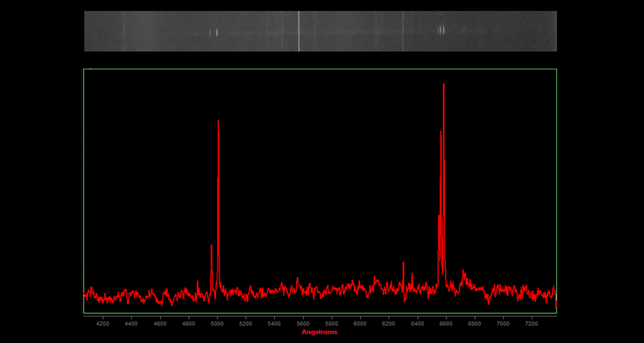This screenshot has height=343, width=644.
Task: Click the tall emission peak near 5000
Action: [x=218, y=123]
